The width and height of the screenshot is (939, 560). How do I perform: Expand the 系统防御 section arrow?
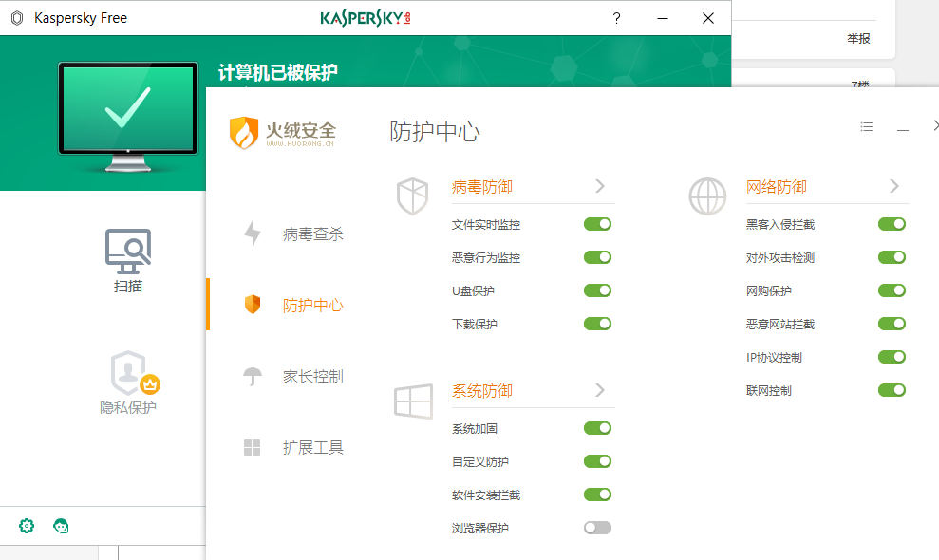(600, 390)
